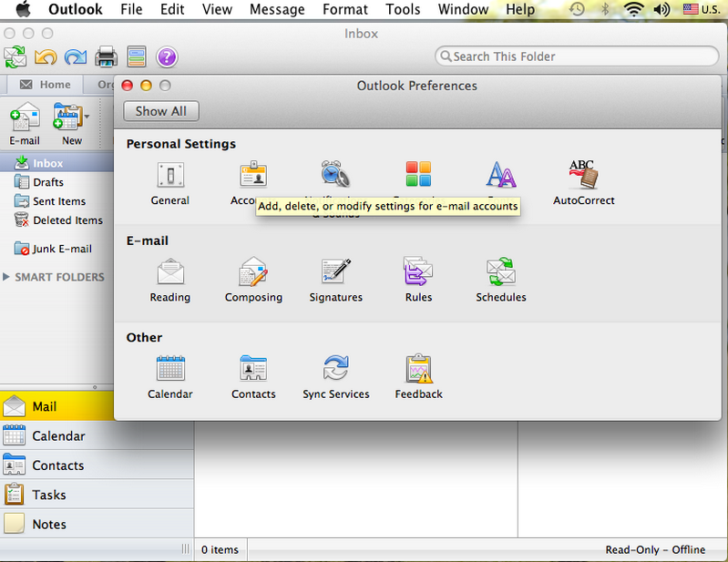The height and width of the screenshot is (562, 728).
Task: Open the Help menu
Action: click(x=520, y=9)
